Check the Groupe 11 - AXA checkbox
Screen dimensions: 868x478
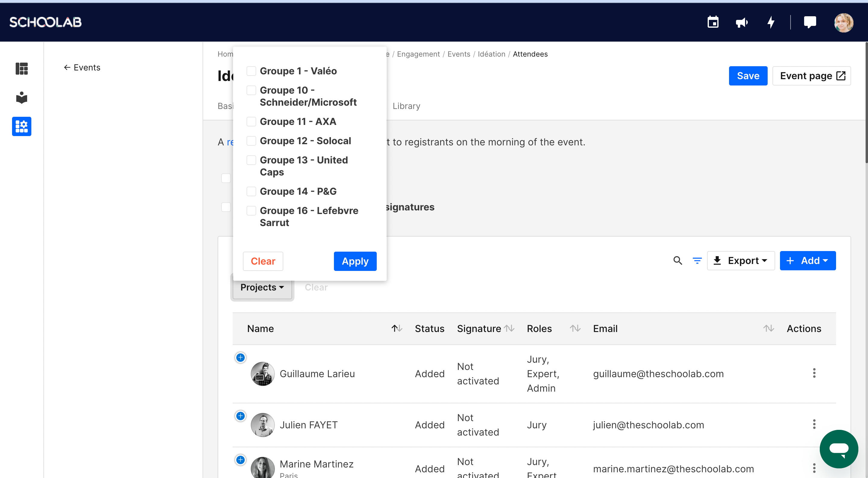251,122
